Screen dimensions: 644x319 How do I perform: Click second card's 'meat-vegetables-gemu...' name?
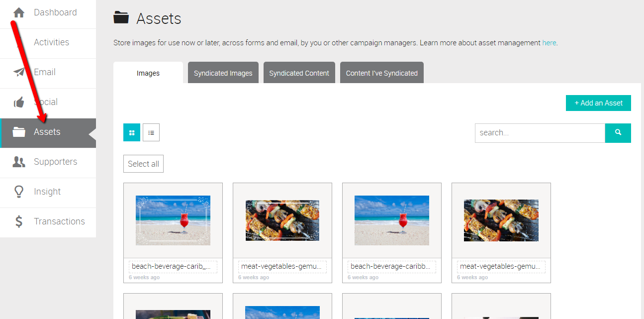click(282, 267)
